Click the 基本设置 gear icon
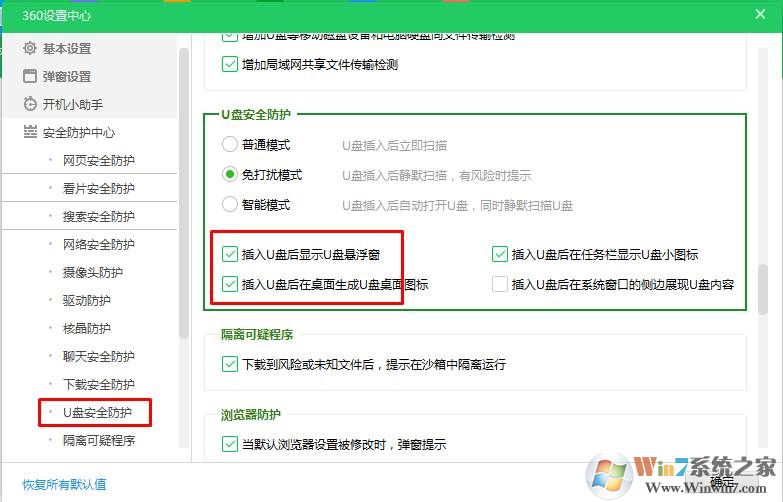The height and width of the screenshot is (502, 783). pyautogui.click(x=30, y=48)
